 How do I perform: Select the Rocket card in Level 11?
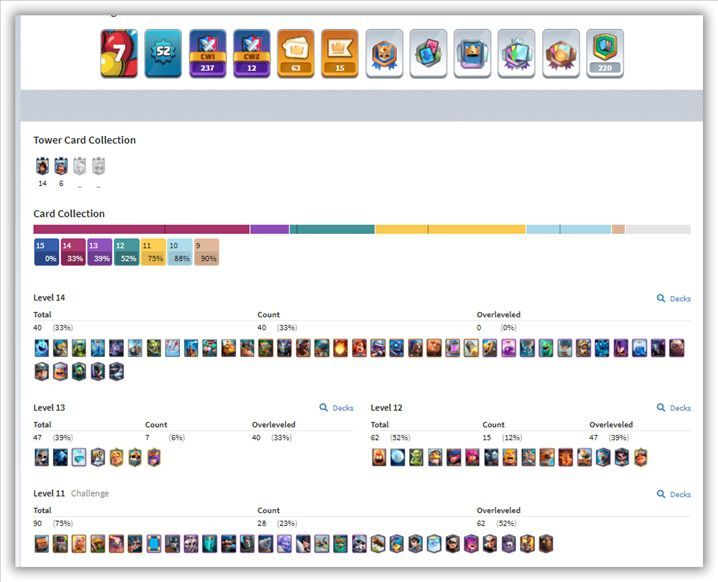116,544
